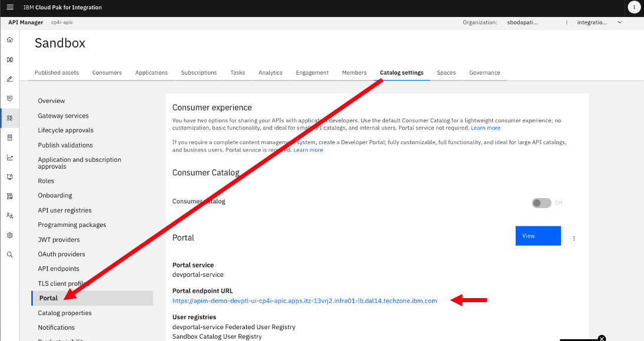
Task: Click Sandbox Catalog User Registry text
Action: [217, 336]
